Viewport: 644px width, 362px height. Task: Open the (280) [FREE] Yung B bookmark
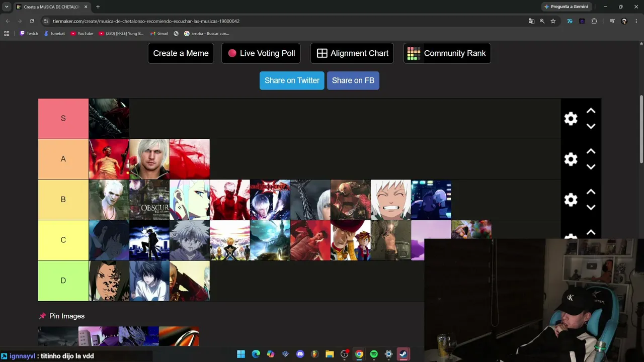click(121, 34)
